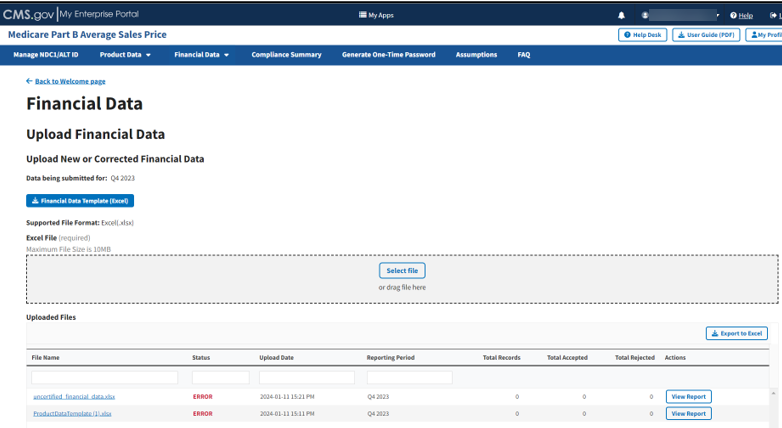Open My Profile button
Viewport: 782px width, 428px height.
tap(765, 35)
